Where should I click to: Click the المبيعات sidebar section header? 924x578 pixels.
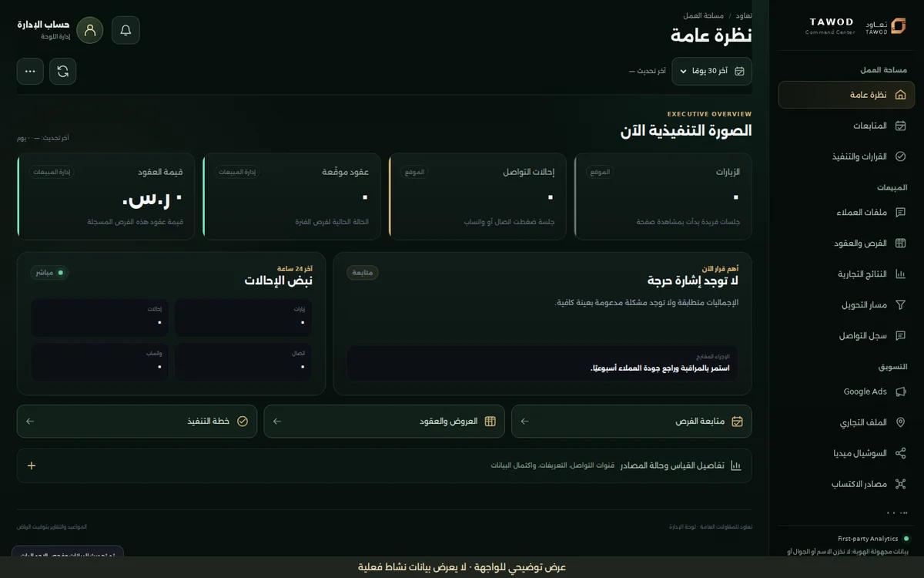coord(892,187)
